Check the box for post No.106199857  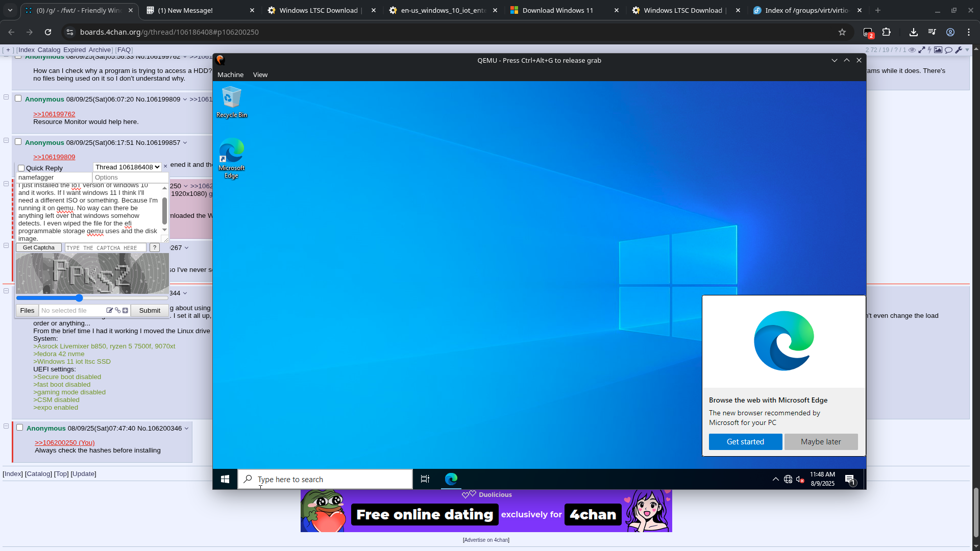18,142
